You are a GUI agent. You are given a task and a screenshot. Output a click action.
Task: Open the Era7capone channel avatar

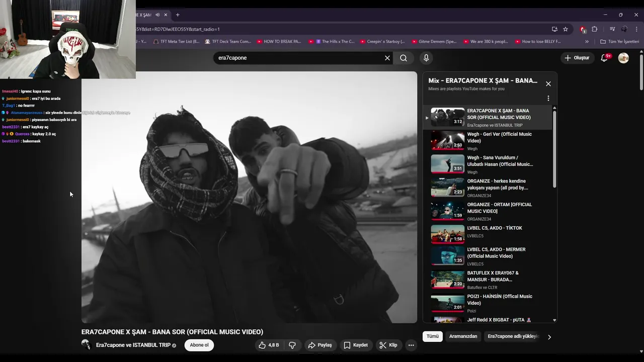click(x=86, y=345)
